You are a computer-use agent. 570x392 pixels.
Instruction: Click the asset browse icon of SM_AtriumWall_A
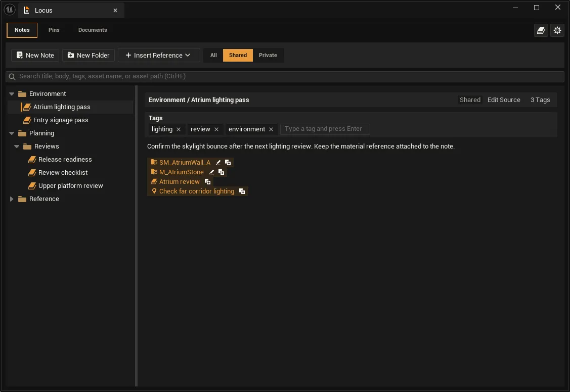[x=154, y=162]
